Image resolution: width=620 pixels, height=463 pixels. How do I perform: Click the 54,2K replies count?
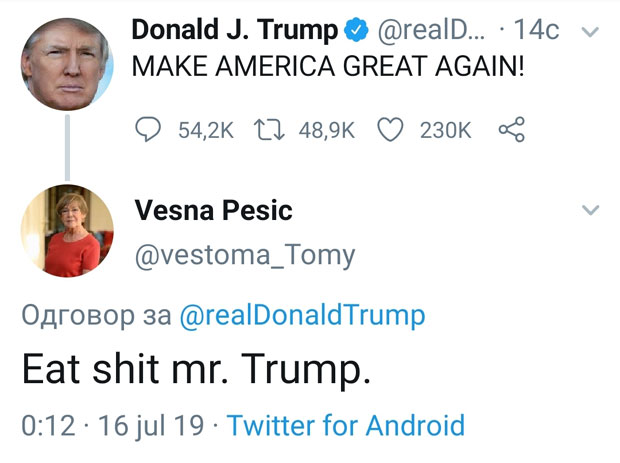coord(206,130)
